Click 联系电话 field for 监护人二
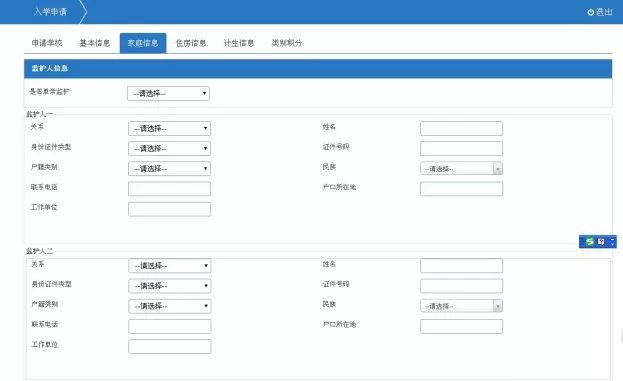Image resolution: width=623 pixels, height=381 pixels. click(170, 326)
